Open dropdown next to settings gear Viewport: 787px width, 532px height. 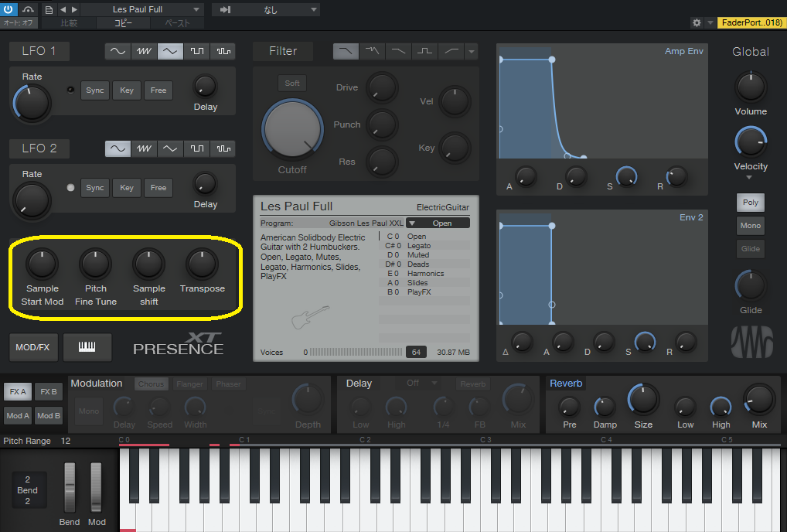point(710,22)
